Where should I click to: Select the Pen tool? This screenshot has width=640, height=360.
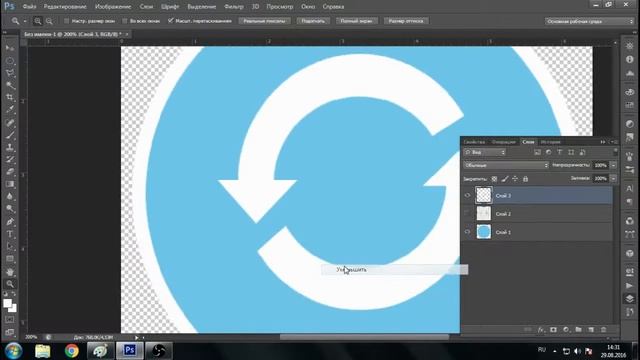pyautogui.click(x=10, y=222)
